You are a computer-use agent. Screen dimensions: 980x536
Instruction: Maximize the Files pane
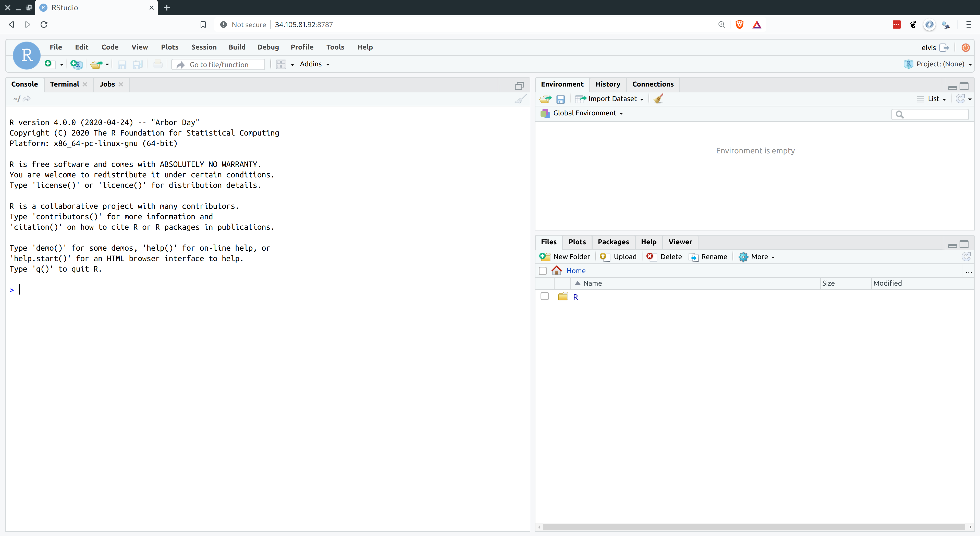click(x=964, y=243)
